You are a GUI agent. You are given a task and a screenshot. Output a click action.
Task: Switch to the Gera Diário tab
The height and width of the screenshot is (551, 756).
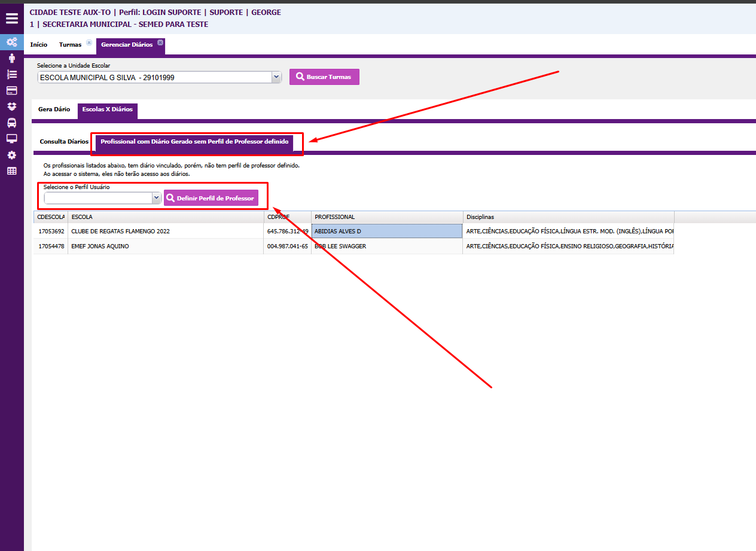click(54, 109)
